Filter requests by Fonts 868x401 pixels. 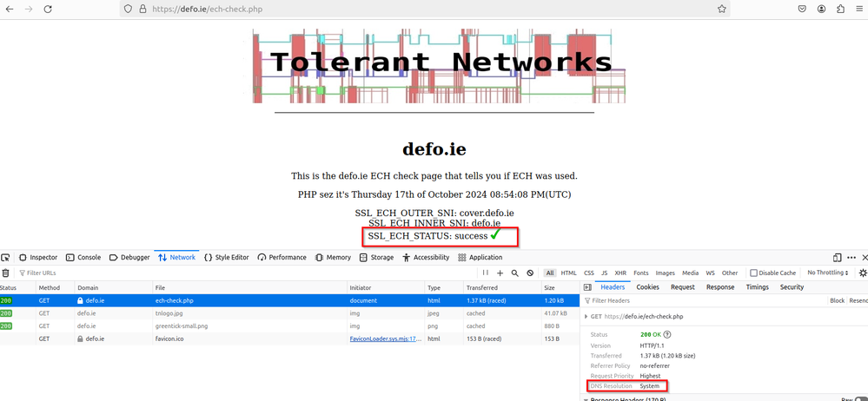click(x=641, y=273)
